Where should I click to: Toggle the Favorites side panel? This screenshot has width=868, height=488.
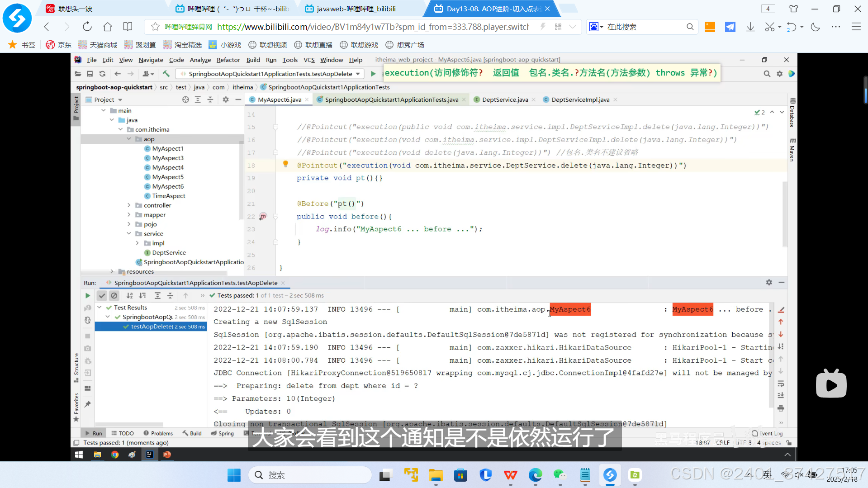[x=76, y=407]
